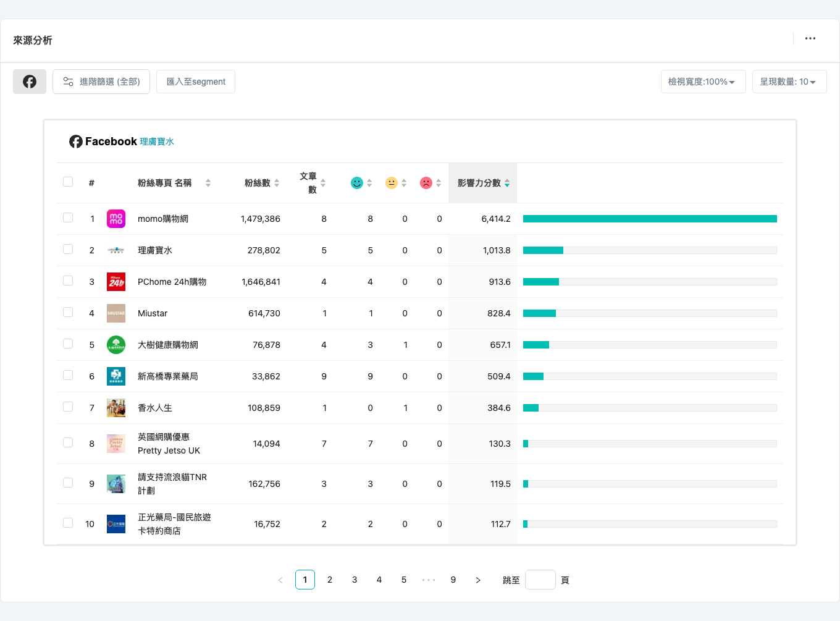Viewport: 840px width, 621px height.
Task: Click the 理膚寶水 influence score bar
Action: tap(650, 250)
